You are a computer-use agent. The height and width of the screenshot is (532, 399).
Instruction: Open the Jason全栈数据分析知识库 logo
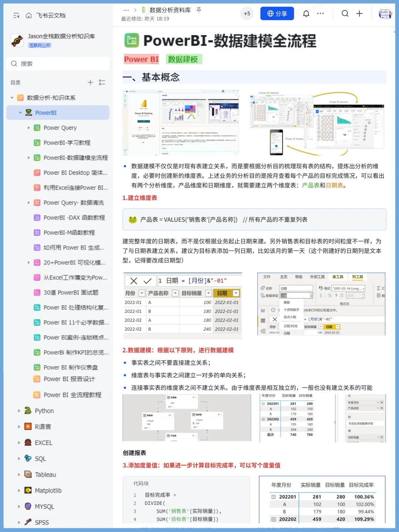click(x=17, y=40)
